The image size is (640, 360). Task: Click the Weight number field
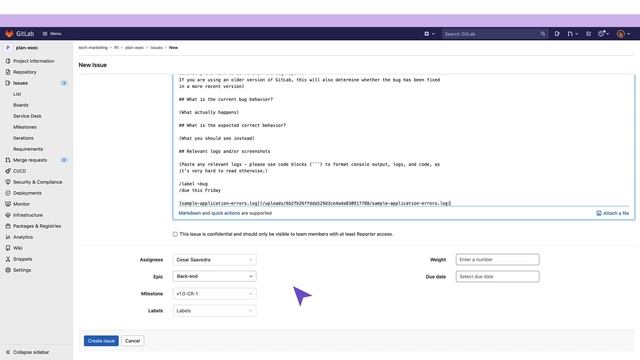(498, 260)
